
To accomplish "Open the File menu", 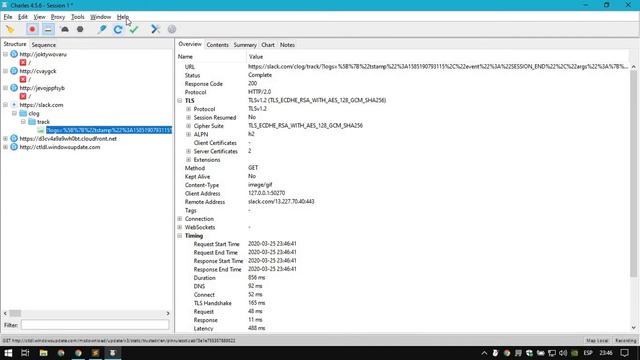I will (8, 17).
